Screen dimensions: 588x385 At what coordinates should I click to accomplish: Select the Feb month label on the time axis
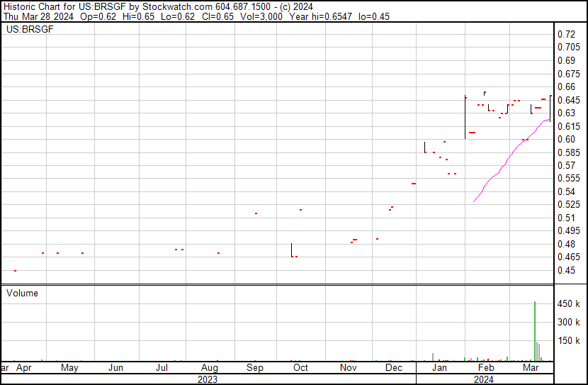click(485, 368)
